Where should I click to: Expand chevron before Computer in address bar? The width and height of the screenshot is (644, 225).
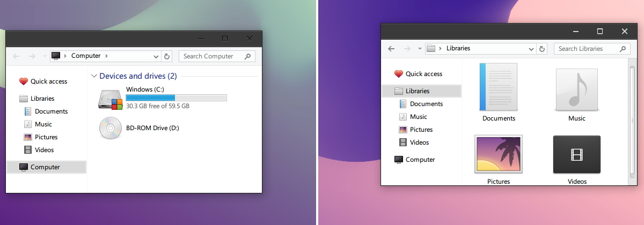coord(65,56)
